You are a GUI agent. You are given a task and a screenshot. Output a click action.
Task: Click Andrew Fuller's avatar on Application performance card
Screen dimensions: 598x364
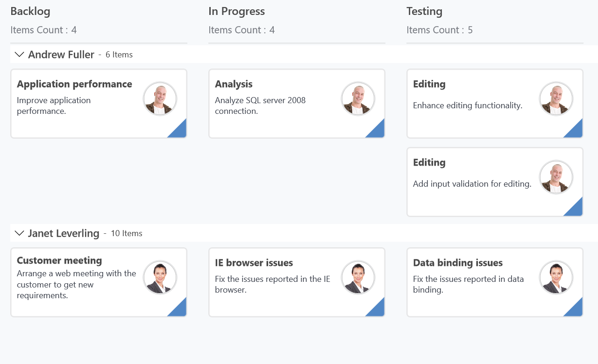tap(160, 98)
